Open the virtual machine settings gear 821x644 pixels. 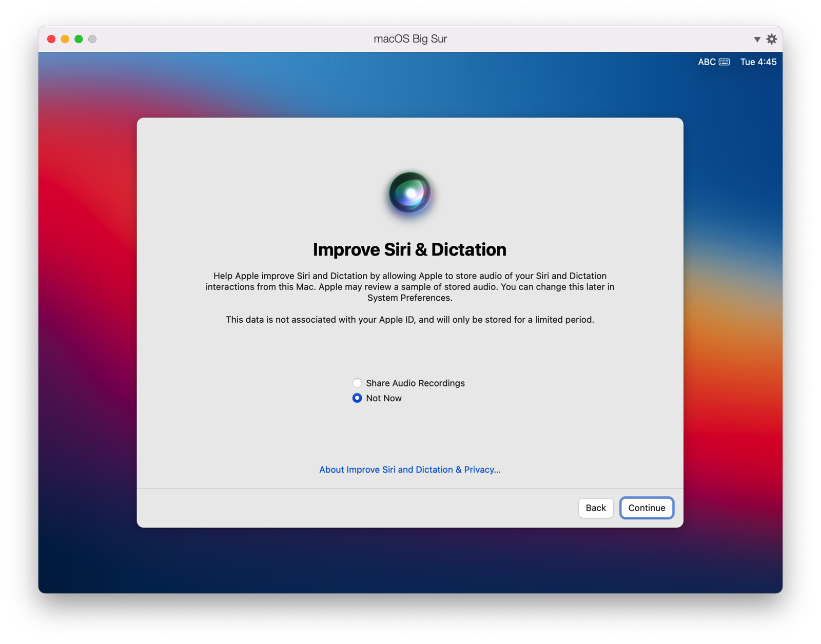pos(772,38)
